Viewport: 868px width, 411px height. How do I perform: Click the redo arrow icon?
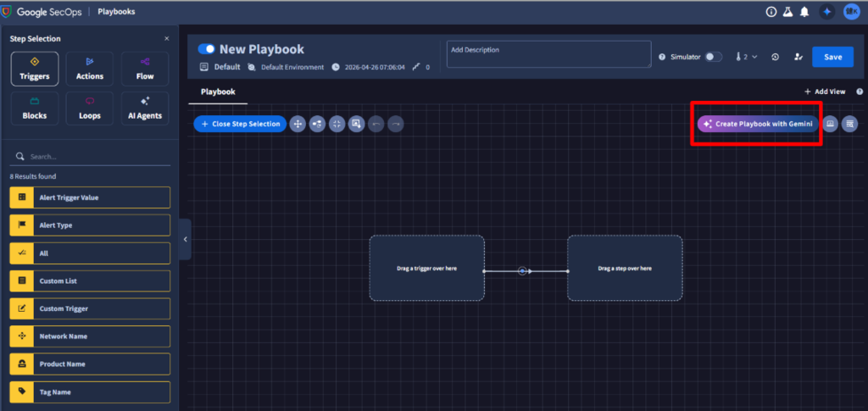coord(395,124)
